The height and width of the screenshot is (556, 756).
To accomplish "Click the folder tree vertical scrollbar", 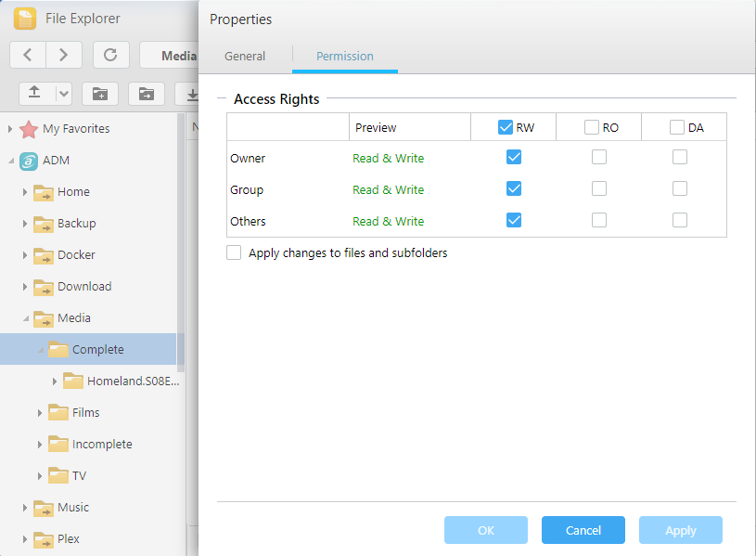I will click(181, 243).
